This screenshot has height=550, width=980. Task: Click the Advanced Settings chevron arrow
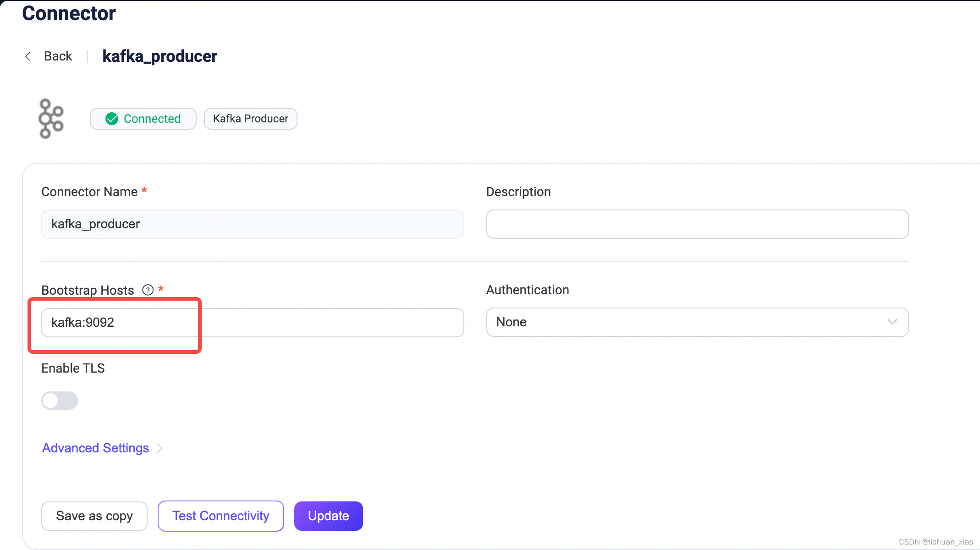pos(160,448)
